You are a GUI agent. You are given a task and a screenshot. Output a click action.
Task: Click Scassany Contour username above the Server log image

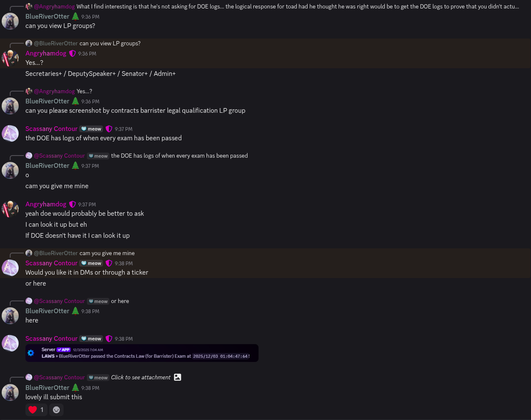click(x=51, y=339)
